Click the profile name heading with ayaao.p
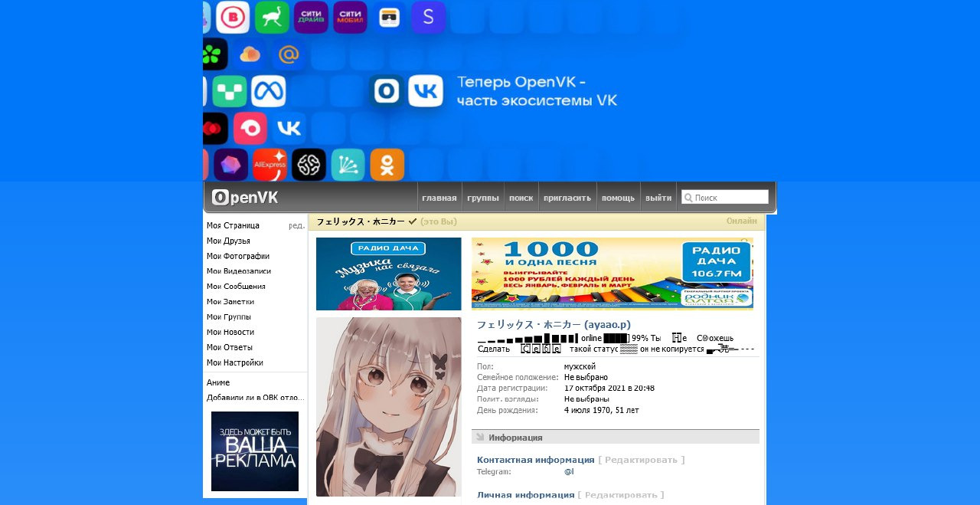 pyautogui.click(x=554, y=325)
